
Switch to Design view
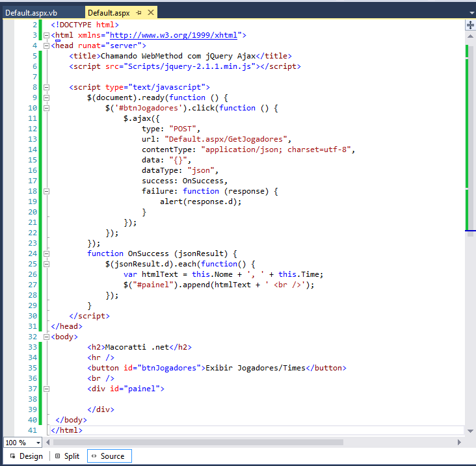(x=27, y=456)
